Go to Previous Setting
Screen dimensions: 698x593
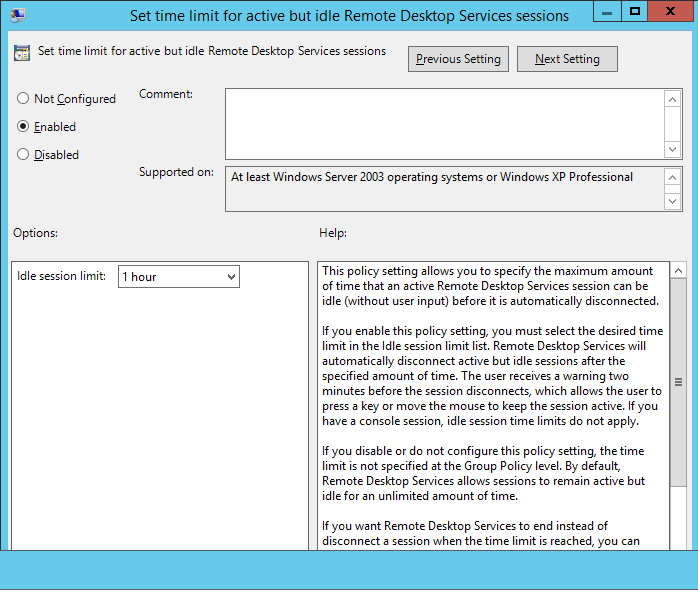point(458,59)
